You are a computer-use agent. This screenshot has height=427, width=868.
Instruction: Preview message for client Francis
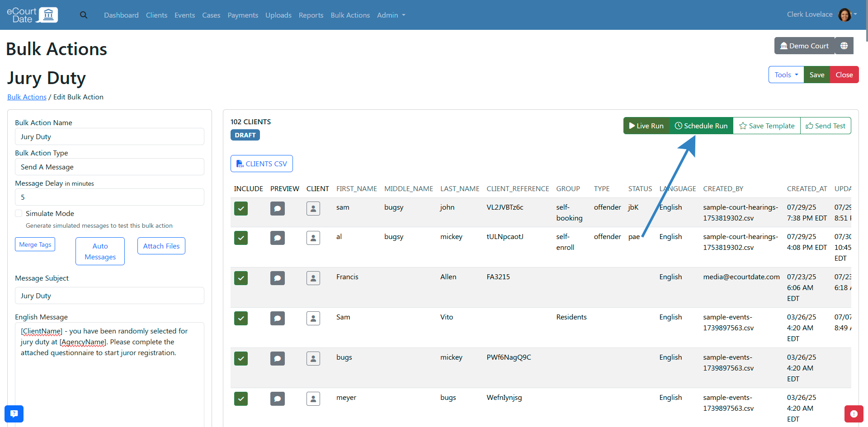[278, 278]
